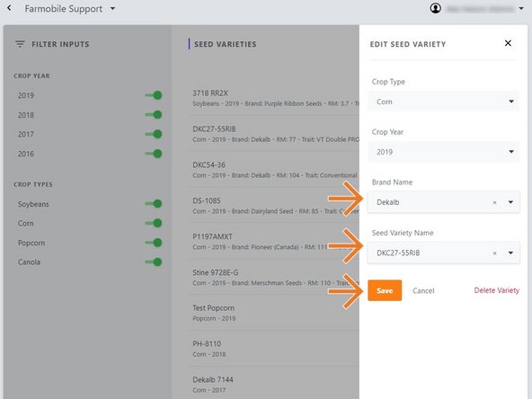Click the Popcorn crop type label

[31, 243]
